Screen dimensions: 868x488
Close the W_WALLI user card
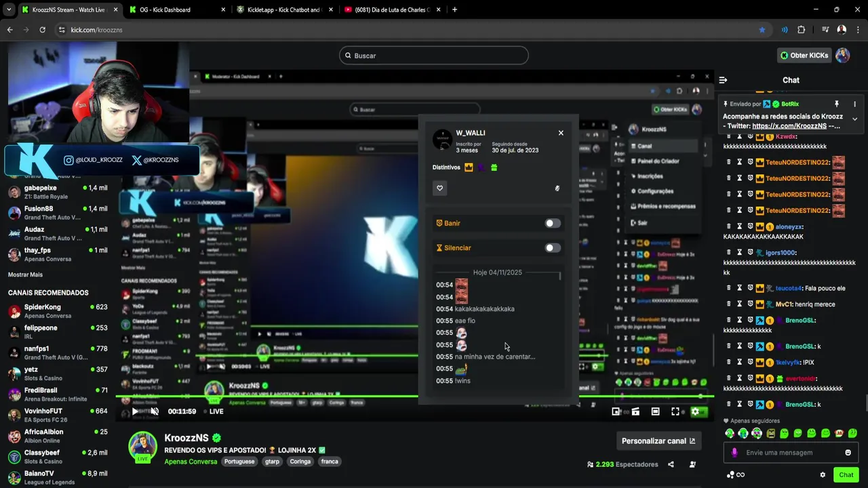[561, 133]
